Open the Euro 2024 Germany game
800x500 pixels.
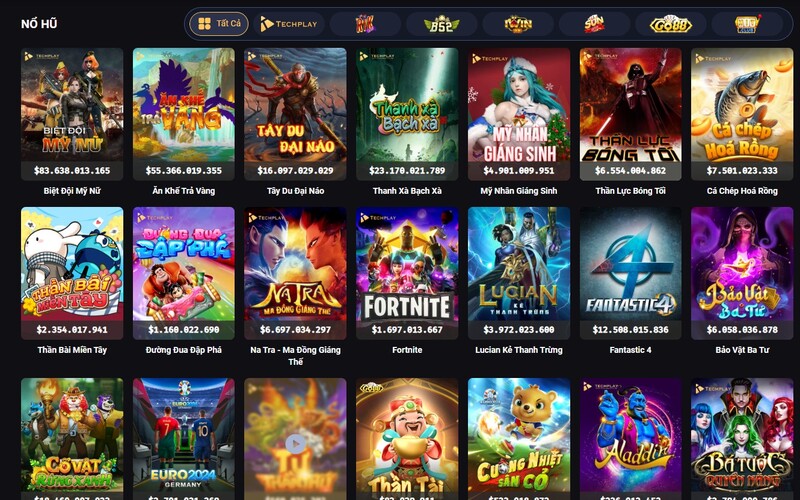click(x=184, y=439)
